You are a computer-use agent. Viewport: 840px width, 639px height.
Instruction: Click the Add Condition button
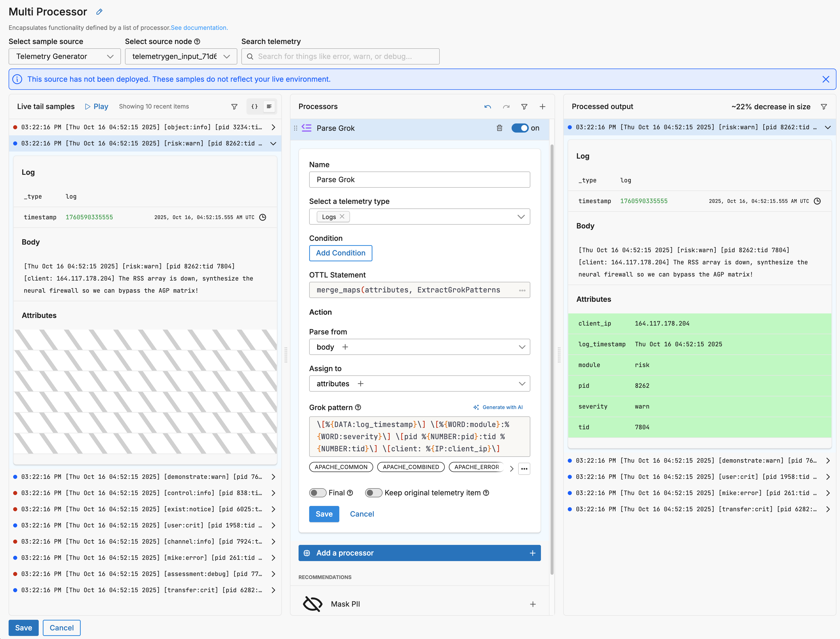[x=341, y=253]
